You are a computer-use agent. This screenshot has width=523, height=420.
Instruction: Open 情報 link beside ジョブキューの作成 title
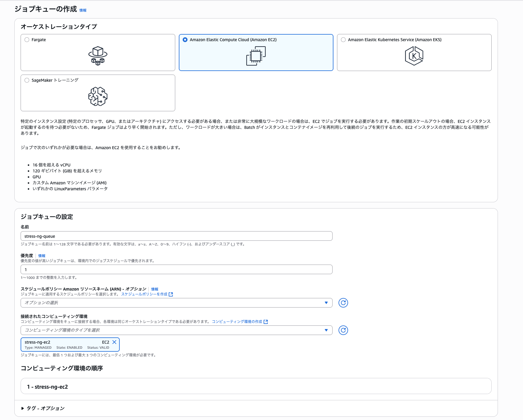coord(83,10)
